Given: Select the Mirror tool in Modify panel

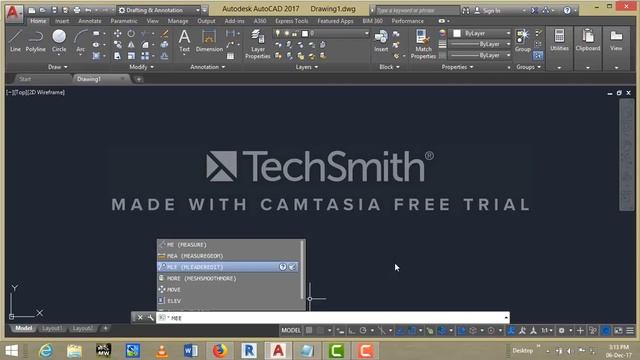Looking at the screenshot, I should (x=131, y=44).
